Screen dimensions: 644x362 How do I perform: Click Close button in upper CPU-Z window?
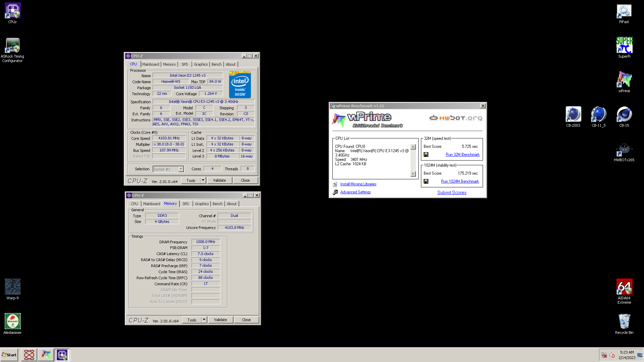[245, 180]
